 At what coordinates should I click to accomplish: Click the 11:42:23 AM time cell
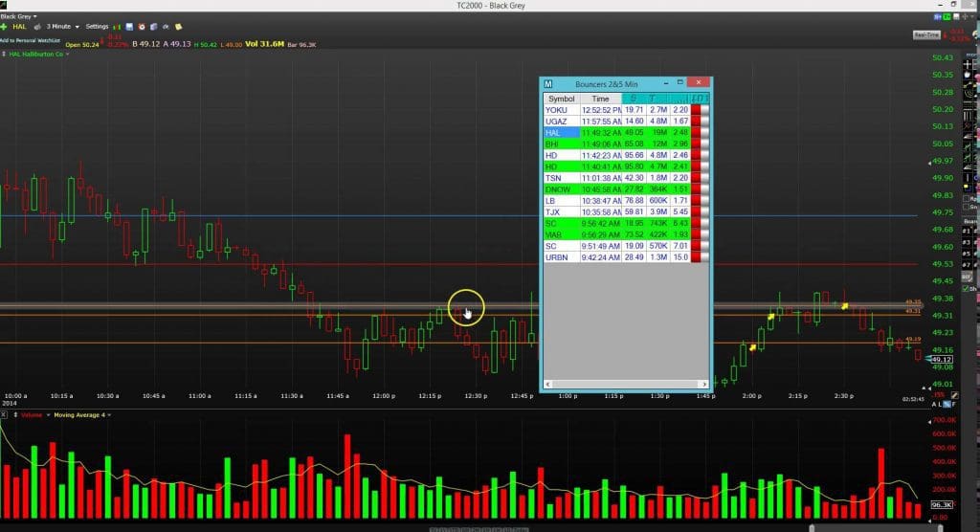pos(601,156)
